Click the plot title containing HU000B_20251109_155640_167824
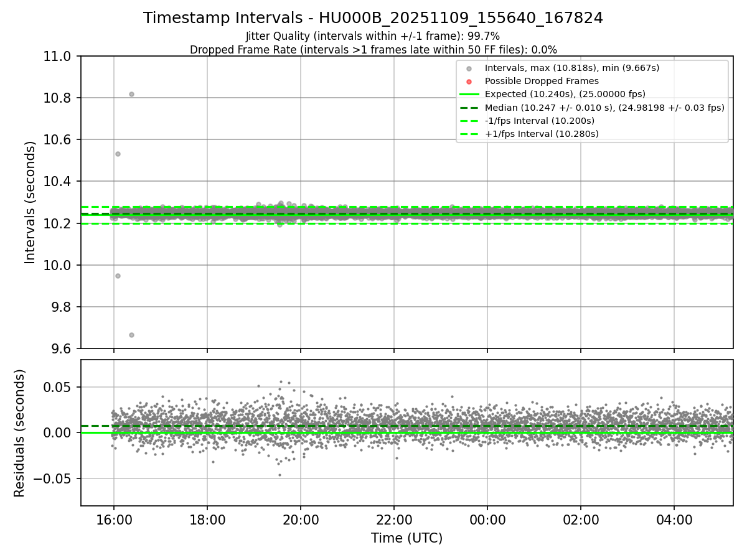The width and height of the screenshot is (747, 560). point(373,18)
